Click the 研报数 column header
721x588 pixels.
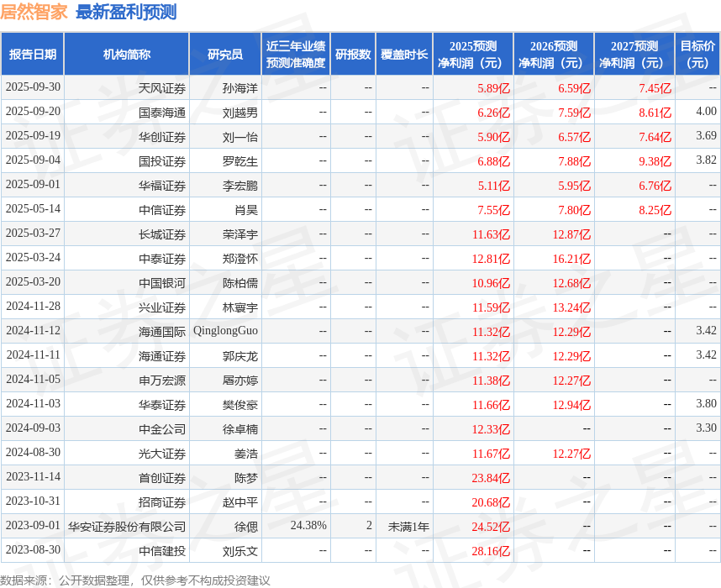coord(353,55)
